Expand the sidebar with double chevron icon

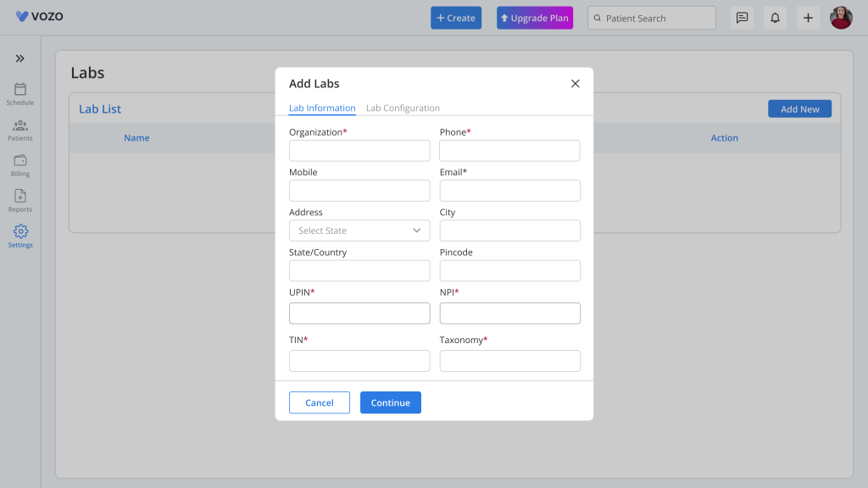tap(20, 58)
